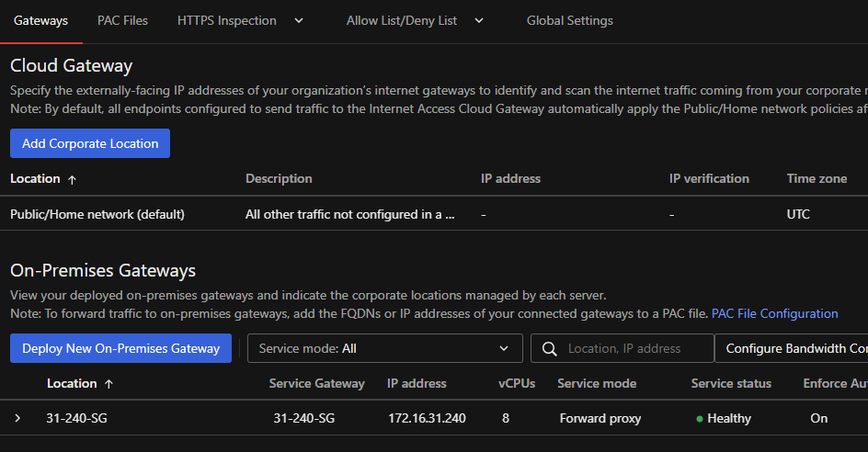Expand the Allow List/Deny List menu
Image resolution: width=868 pixels, height=452 pixels.
point(479,20)
